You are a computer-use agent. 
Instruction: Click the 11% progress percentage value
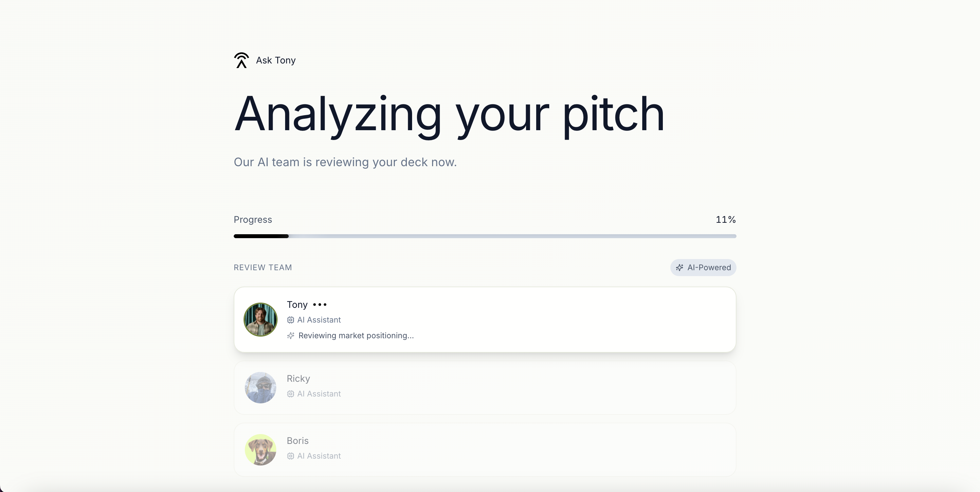point(725,220)
